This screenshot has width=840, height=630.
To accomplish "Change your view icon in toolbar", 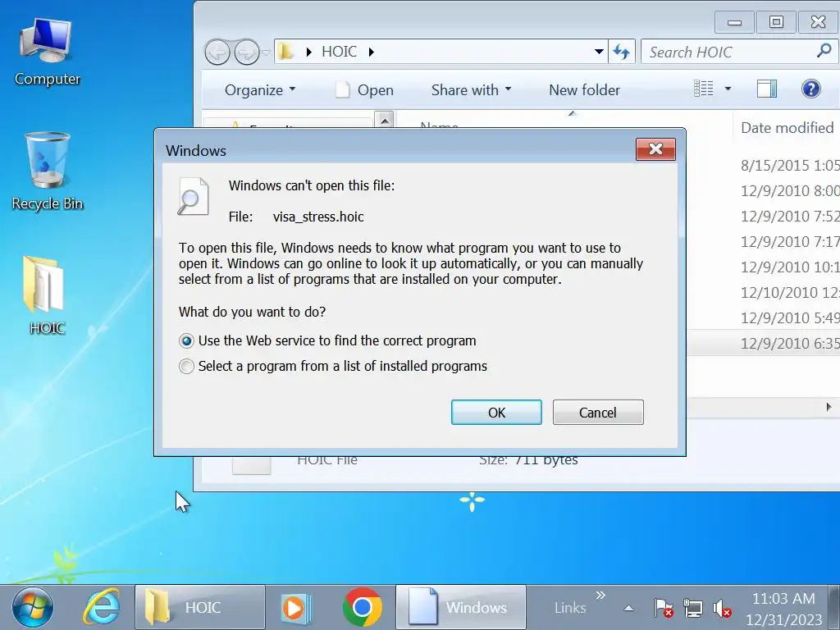I will click(x=703, y=89).
